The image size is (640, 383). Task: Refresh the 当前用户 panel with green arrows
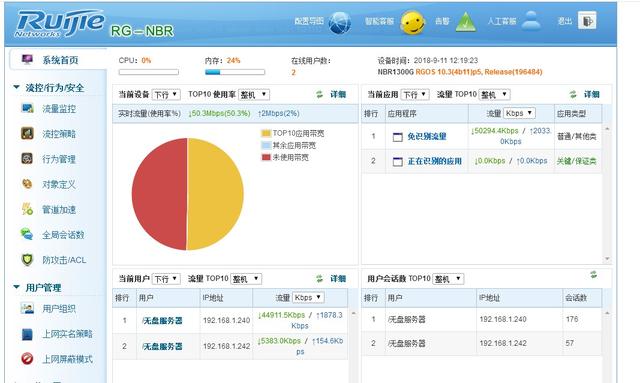pos(320,278)
